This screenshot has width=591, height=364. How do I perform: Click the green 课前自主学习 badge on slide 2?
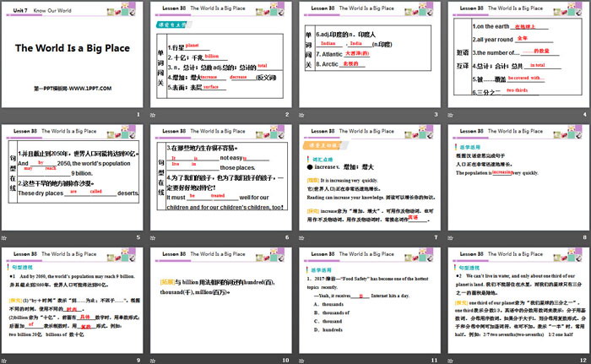pyautogui.click(x=176, y=25)
